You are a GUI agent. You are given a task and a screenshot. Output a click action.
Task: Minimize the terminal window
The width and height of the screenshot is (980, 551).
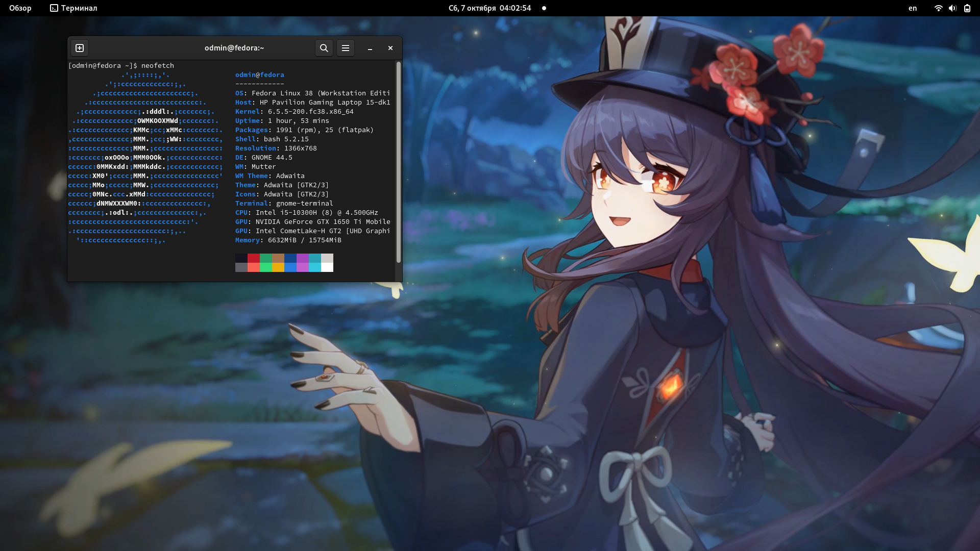click(x=370, y=48)
